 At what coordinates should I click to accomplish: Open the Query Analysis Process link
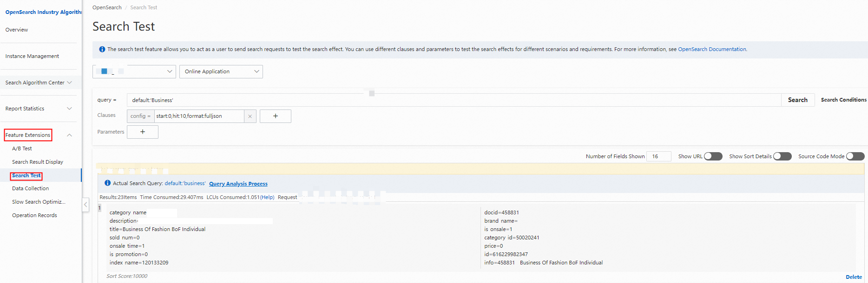(x=238, y=184)
